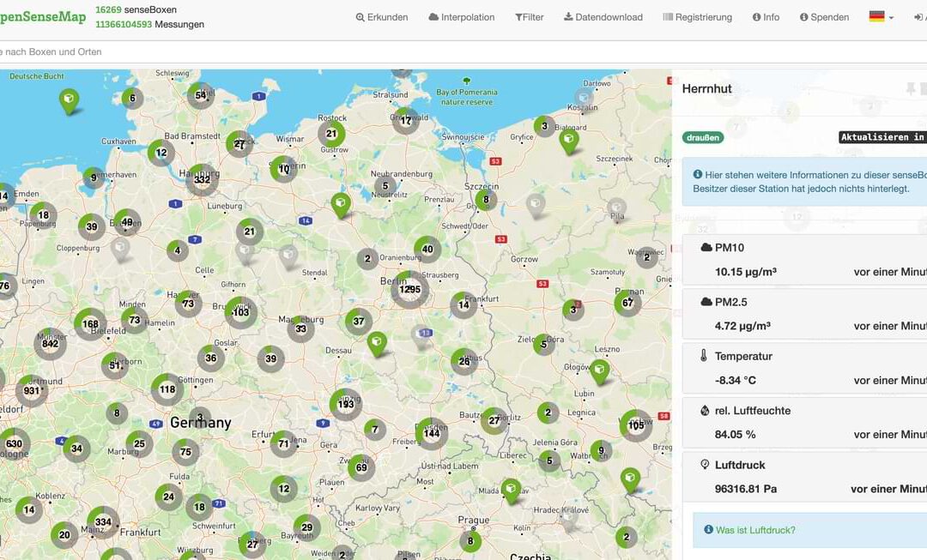Viewport: 927px width, 560px height.
Task: Open the Dresden cluster of 144 boxes
Action: pyautogui.click(x=432, y=434)
